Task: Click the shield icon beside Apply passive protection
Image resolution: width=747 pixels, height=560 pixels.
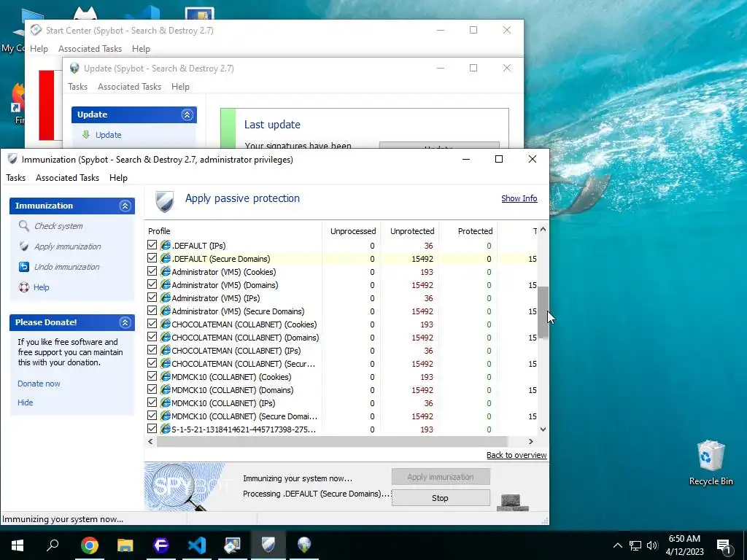Action: click(165, 201)
